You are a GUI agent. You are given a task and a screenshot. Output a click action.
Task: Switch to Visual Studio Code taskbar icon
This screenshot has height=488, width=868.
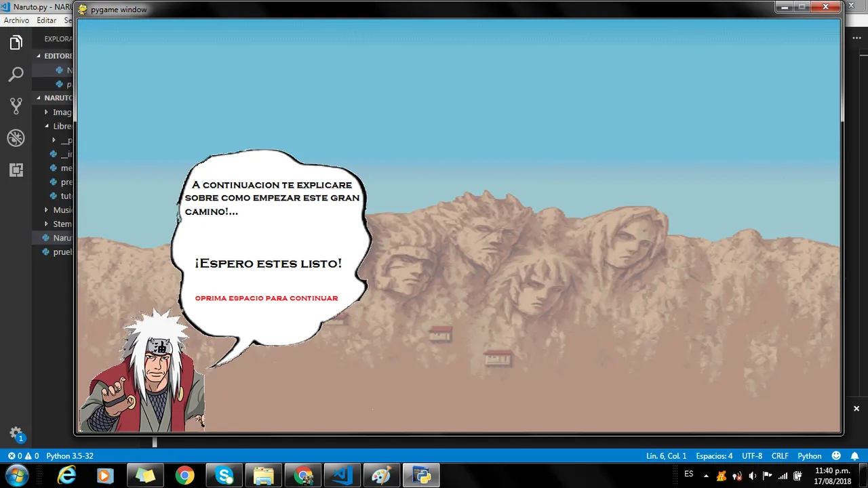pyautogui.click(x=342, y=476)
